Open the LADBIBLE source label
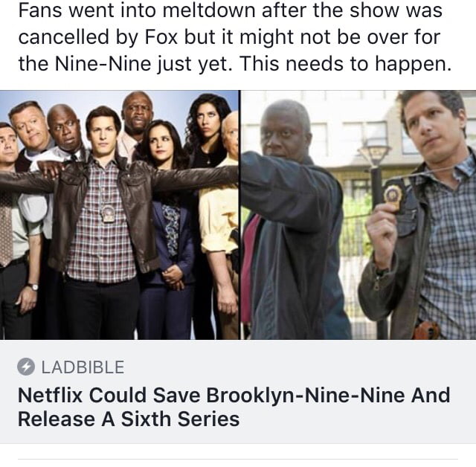 (x=83, y=367)
